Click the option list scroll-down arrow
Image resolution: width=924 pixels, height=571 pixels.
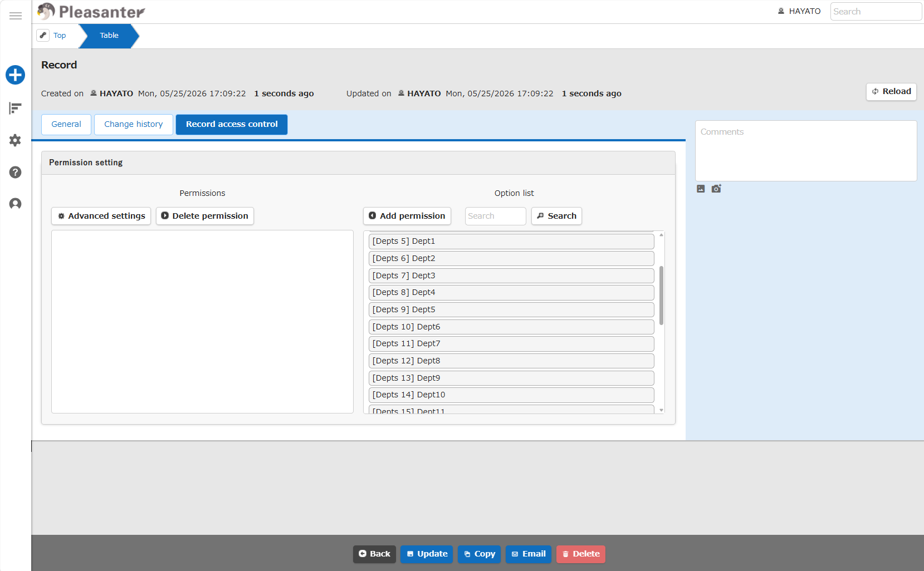pyautogui.click(x=661, y=410)
